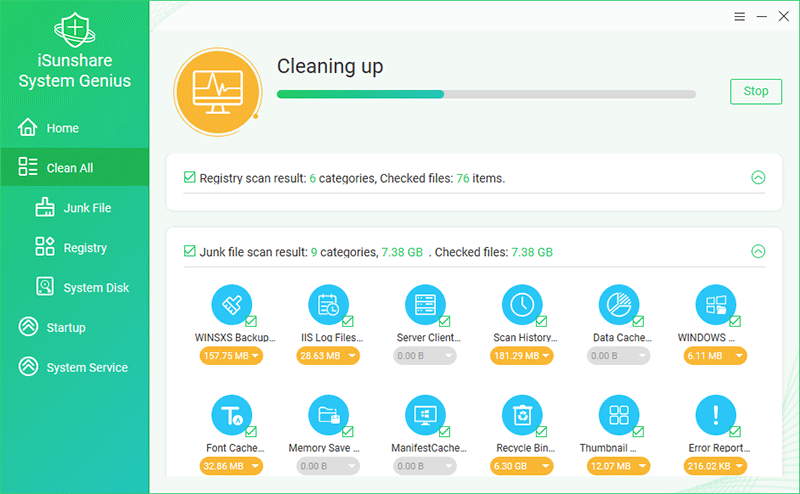Collapse the Junk file scan result section

pos(758,251)
